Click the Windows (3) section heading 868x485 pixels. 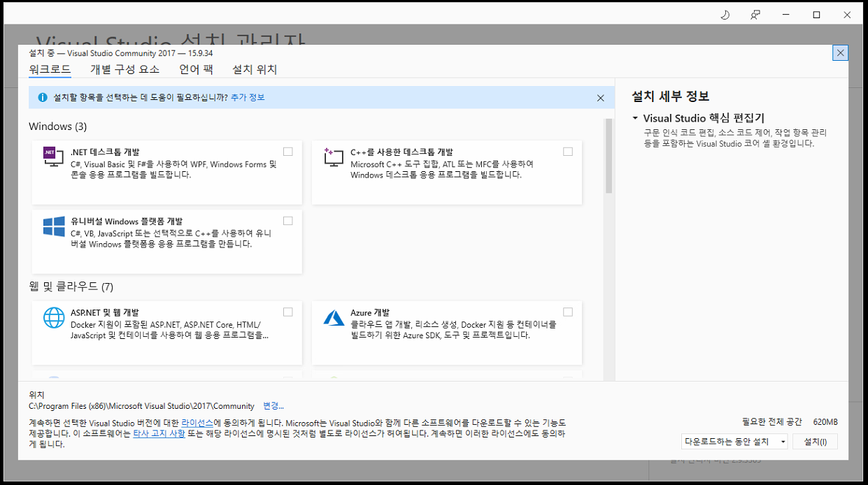[58, 126]
